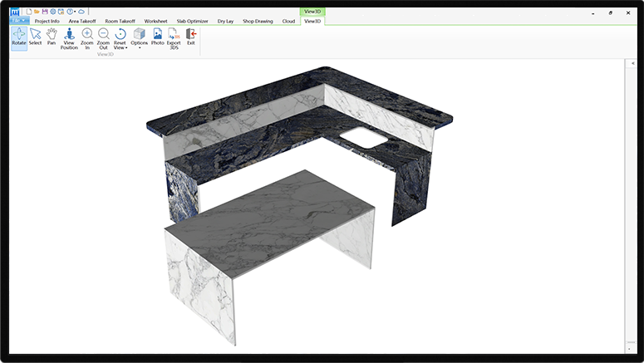Take a Photo of the 3D view
This screenshot has width=644, height=363.
pos(157,38)
